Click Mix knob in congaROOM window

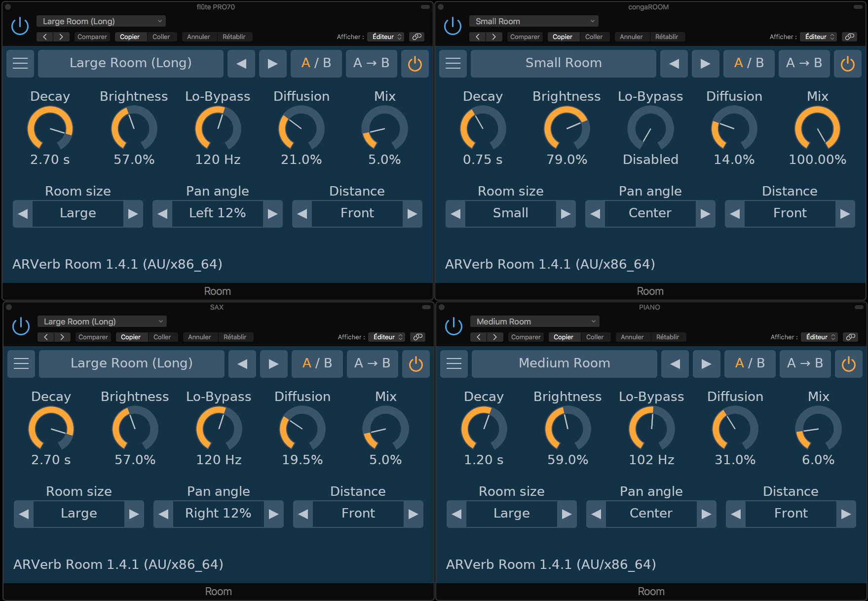(817, 128)
